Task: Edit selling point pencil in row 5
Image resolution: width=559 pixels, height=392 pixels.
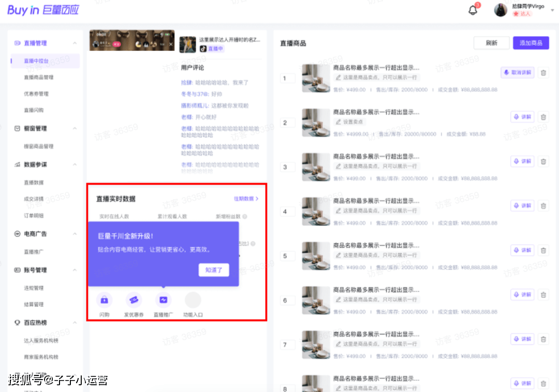Action: (x=338, y=255)
